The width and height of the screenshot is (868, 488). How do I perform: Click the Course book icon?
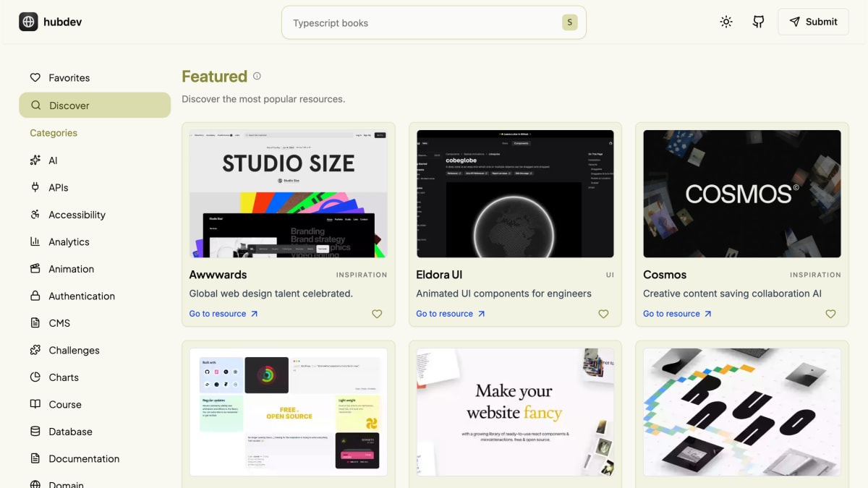point(35,404)
